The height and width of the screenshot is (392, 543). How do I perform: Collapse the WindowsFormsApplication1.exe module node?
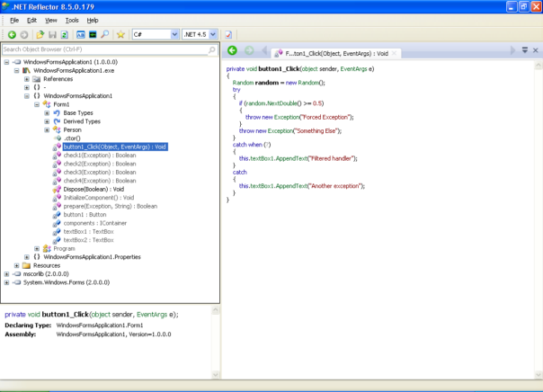tap(16, 71)
